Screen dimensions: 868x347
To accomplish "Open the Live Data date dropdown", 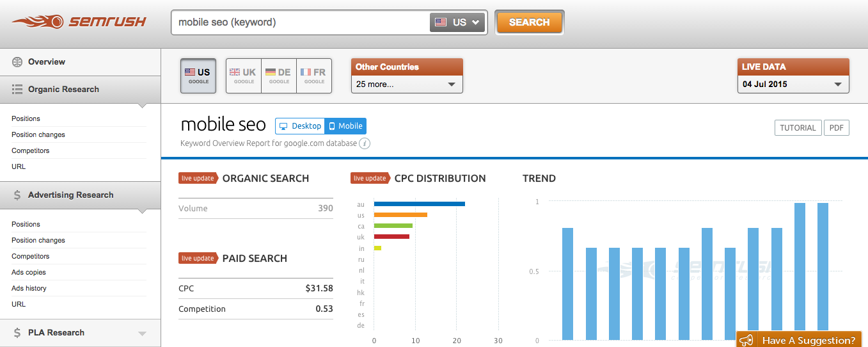I will pyautogui.click(x=793, y=84).
